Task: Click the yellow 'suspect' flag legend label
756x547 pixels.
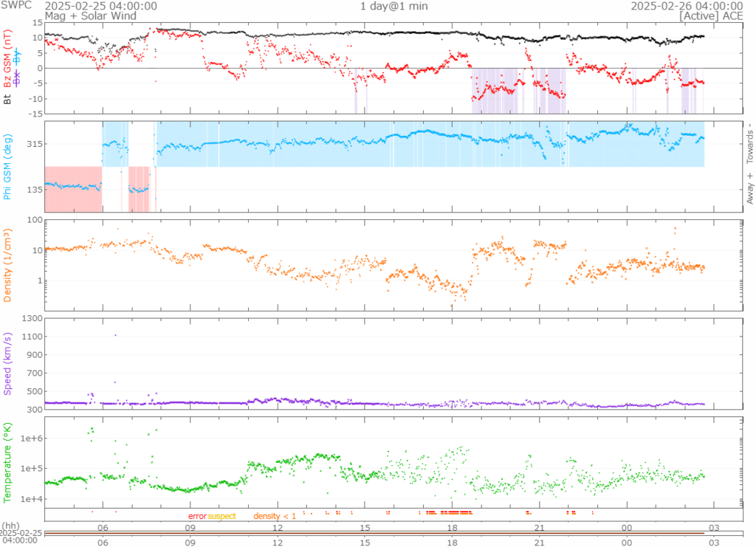Action: pyautogui.click(x=221, y=515)
